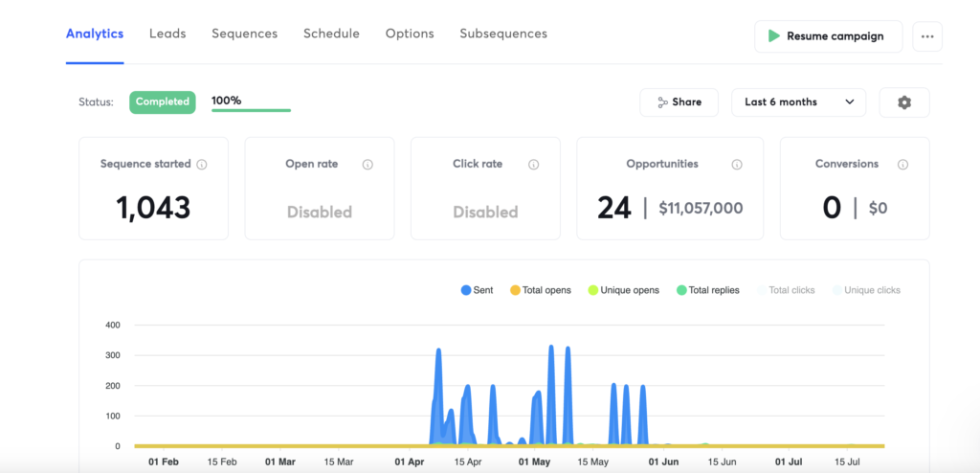Enable Total clicks legend series

point(785,290)
